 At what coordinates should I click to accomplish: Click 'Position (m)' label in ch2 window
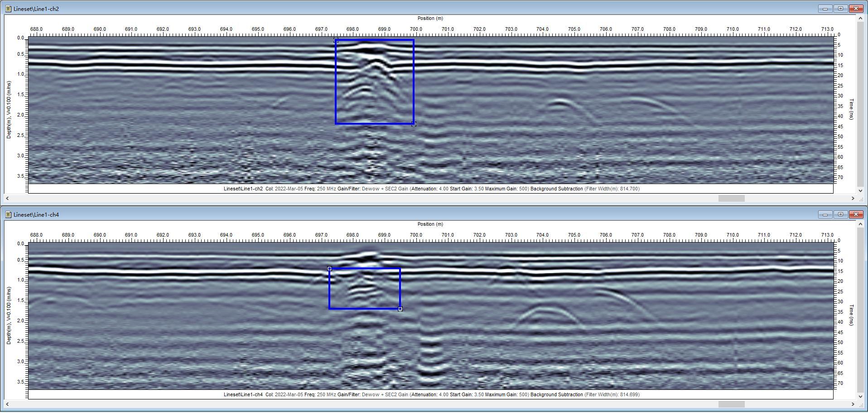[430, 18]
